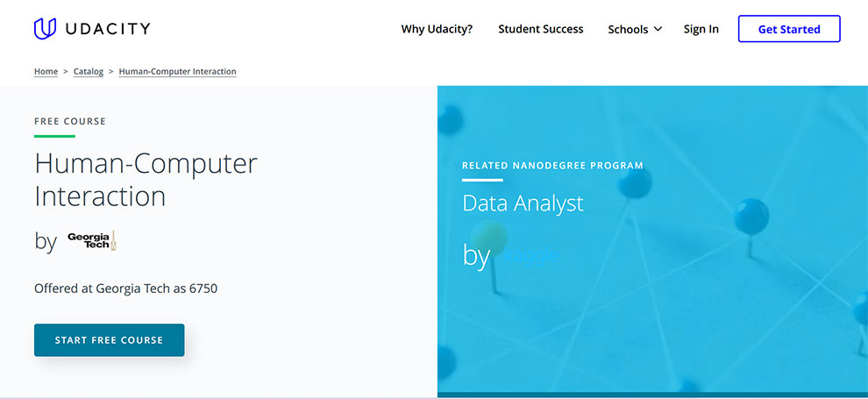
Task: Go to the Student Success page
Action: (540, 29)
